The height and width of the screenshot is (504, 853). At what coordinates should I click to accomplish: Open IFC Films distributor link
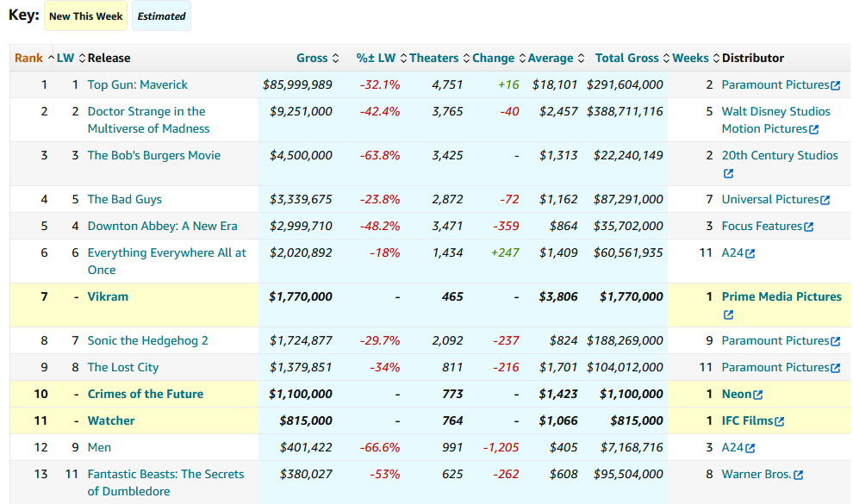pyautogui.click(x=747, y=420)
